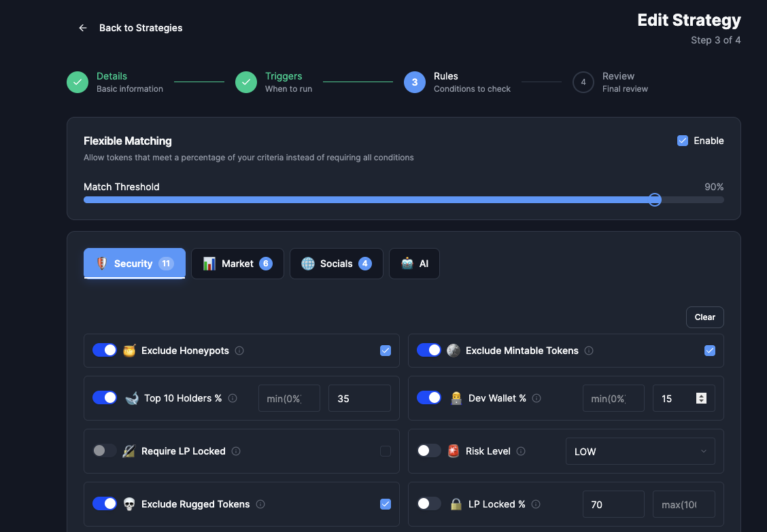Uncheck the Enable checkbox for Flexible Matching

coord(682,141)
